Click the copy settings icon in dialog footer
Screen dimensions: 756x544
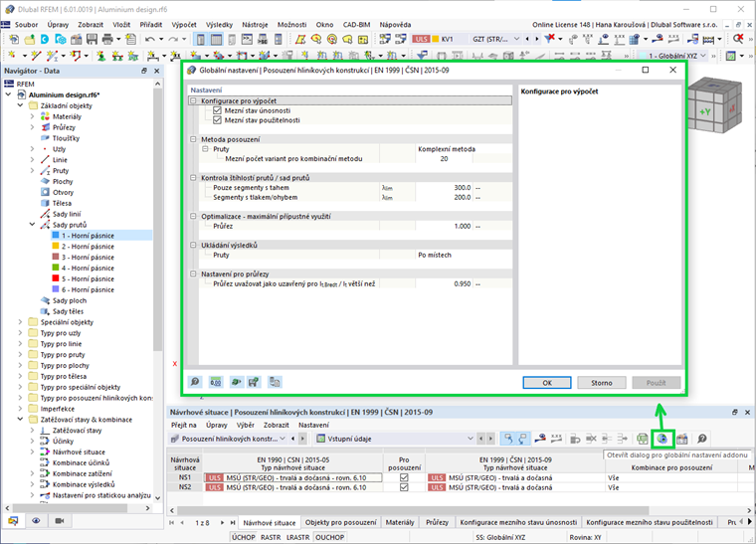coord(275,382)
